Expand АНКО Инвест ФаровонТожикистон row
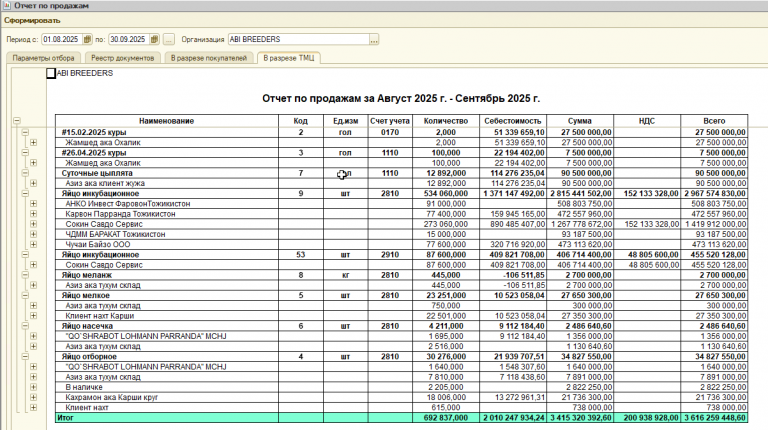The height and width of the screenshot is (430, 768). pyautogui.click(x=33, y=204)
